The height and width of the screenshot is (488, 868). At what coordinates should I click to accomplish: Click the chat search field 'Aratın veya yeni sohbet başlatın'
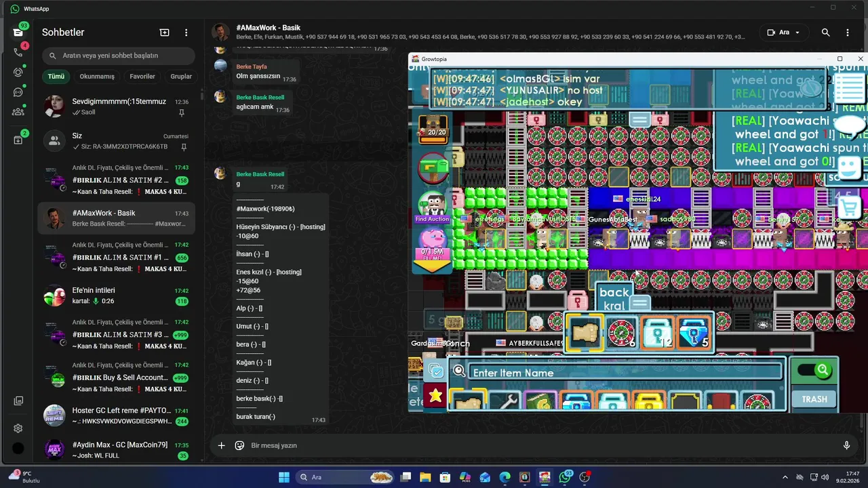[119, 56]
